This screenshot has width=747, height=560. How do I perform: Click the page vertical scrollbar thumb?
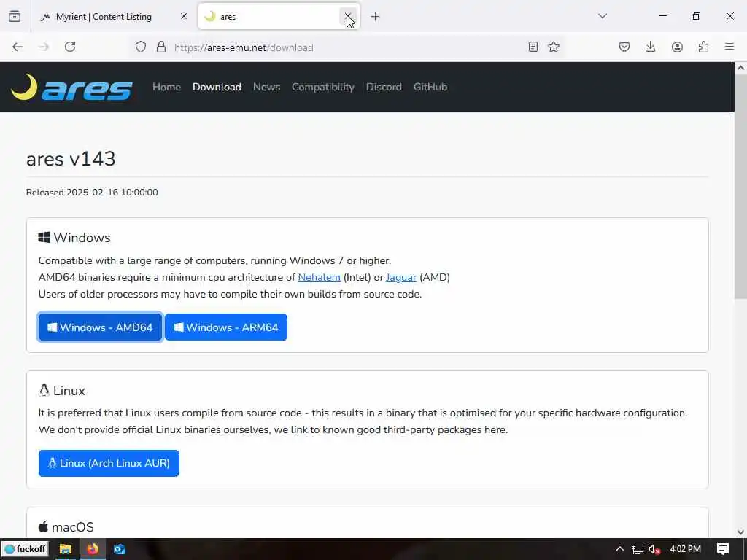pyautogui.click(x=740, y=186)
